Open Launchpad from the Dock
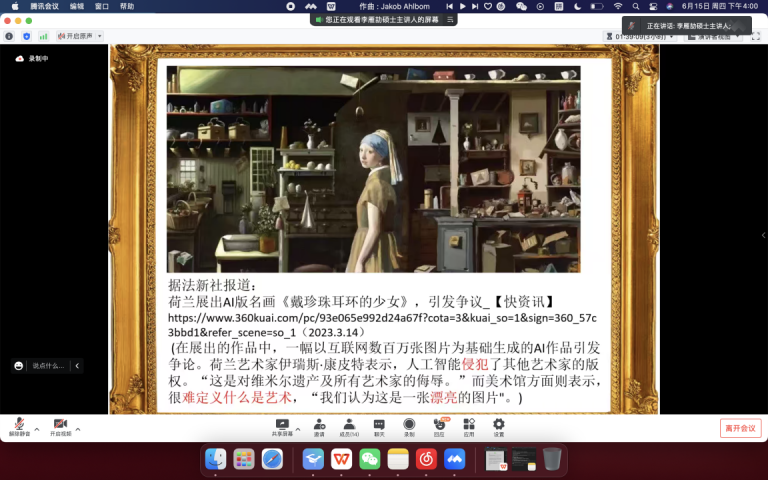 244,459
